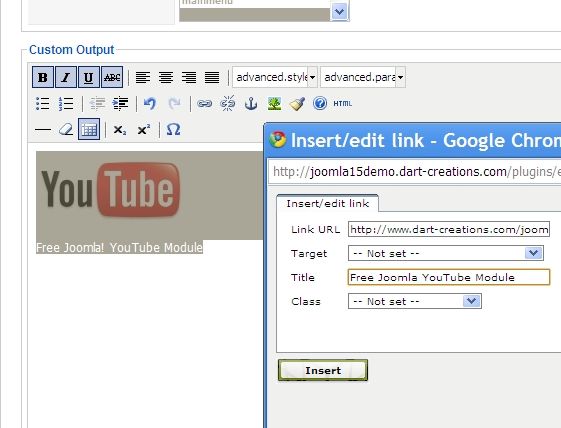
Task: Click the insert image tree icon
Action: coord(274,104)
